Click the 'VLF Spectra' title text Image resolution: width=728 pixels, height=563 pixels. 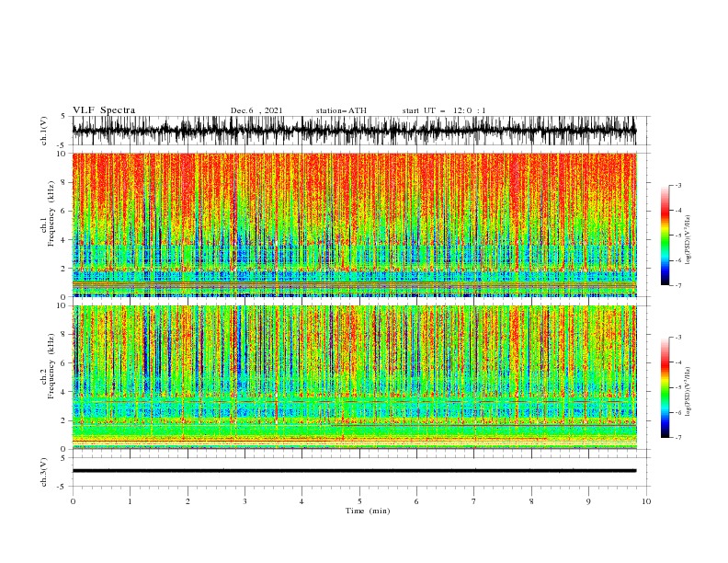pyautogui.click(x=104, y=110)
